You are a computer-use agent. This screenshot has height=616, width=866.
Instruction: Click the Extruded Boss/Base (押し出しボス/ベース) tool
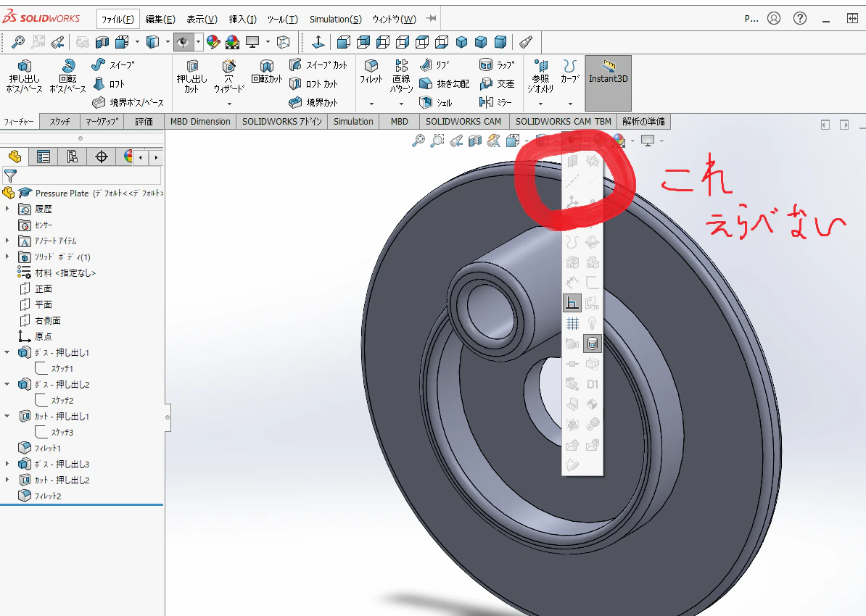point(25,75)
